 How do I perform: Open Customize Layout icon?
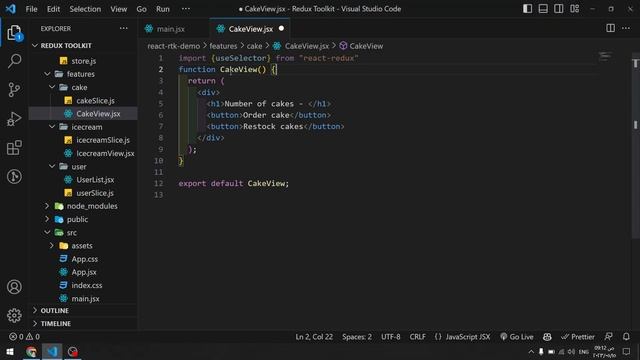click(x=574, y=9)
